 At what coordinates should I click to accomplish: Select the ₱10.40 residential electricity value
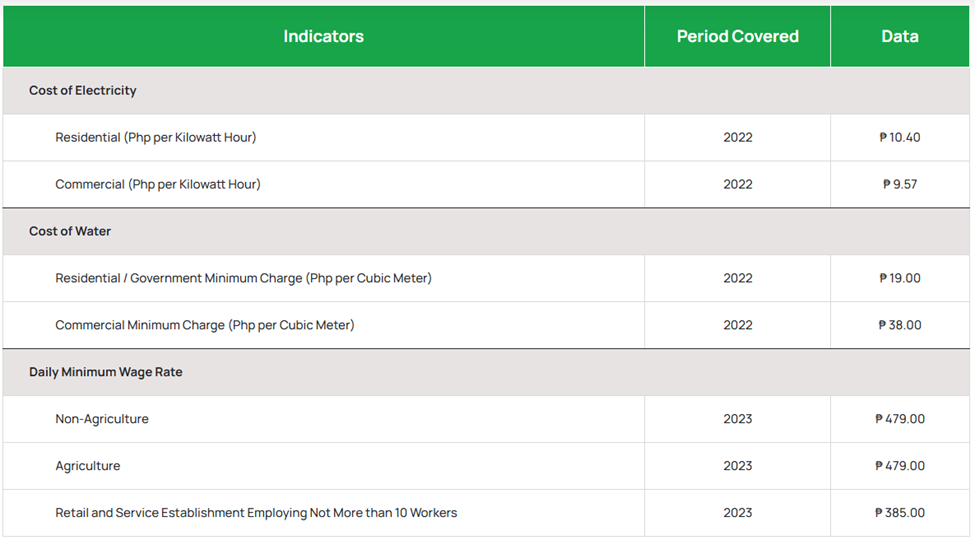click(x=900, y=138)
